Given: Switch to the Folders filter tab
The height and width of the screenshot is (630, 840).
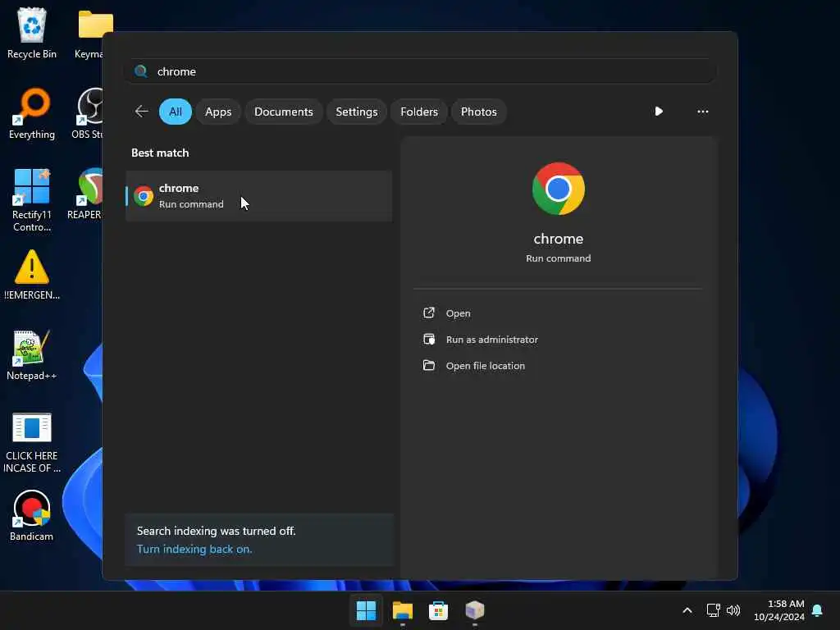Looking at the screenshot, I should point(419,112).
